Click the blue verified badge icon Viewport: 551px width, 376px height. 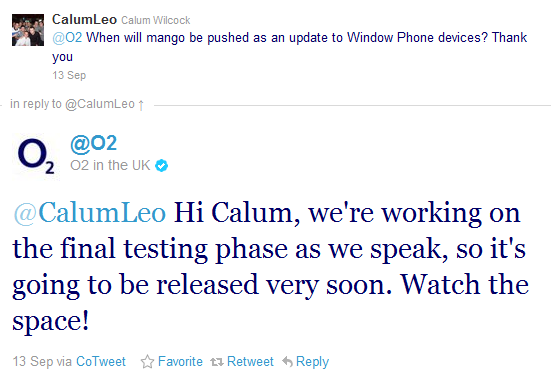[x=162, y=165]
